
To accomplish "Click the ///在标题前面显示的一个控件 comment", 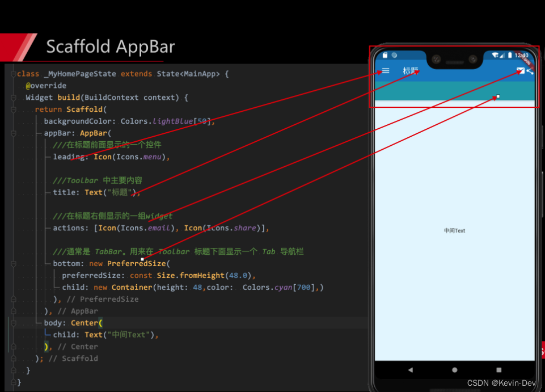I will click(x=107, y=145).
